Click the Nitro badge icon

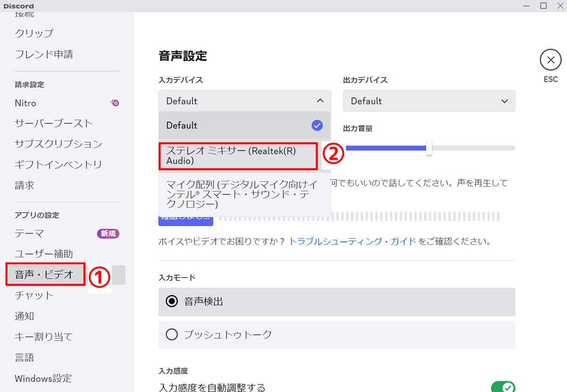[x=114, y=102]
